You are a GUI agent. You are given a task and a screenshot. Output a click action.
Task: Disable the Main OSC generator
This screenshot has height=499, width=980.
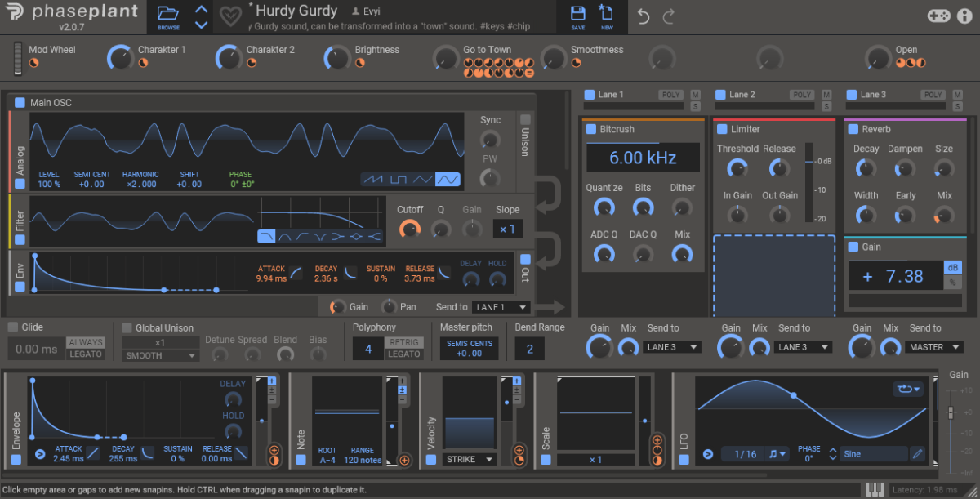coord(20,103)
